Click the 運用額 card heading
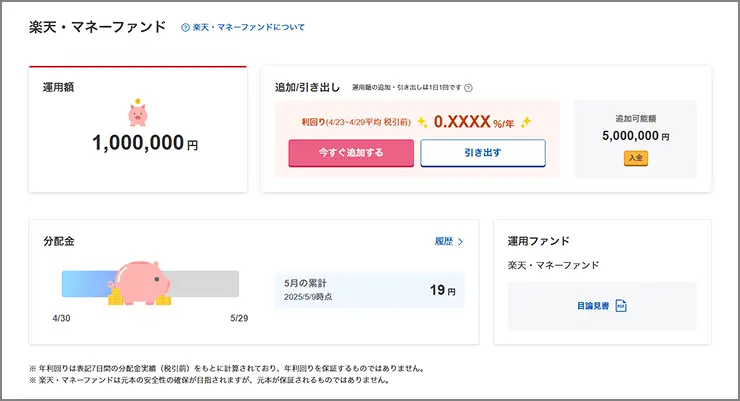Viewport: 740px width, 401px height. pyautogui.click(x=59, y=87)
